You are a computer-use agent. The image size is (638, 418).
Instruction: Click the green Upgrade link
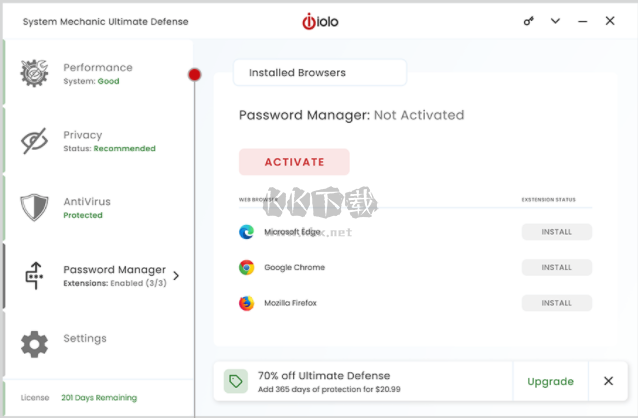(x=551, y=381)
